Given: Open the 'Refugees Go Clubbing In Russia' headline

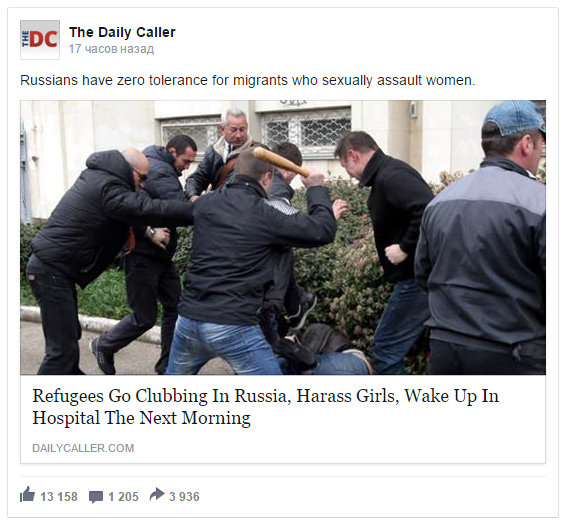Looking at the screenshot, I should [x=266, y=407].
